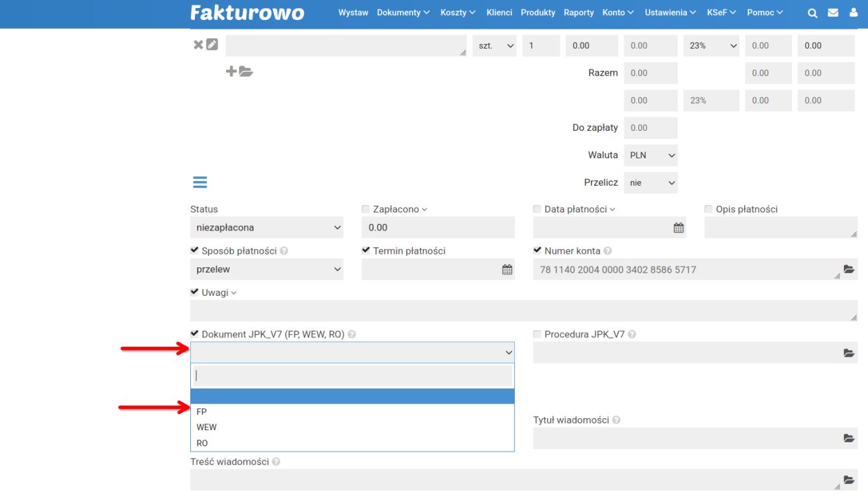Open the Waluta PLN currency dropdown
The height and width of the screenshot is (497, 868).
651,156
